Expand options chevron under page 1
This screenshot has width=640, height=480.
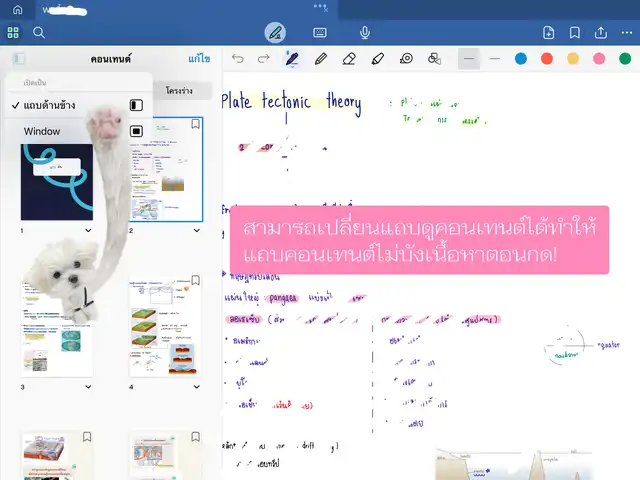pyautogui.click(x=88, y=231)
